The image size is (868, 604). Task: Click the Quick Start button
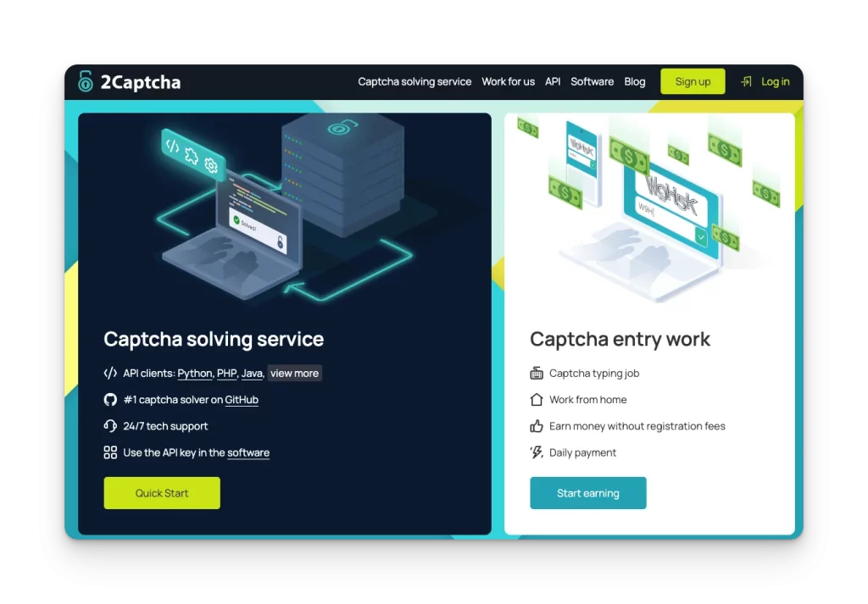pos(162,493)
